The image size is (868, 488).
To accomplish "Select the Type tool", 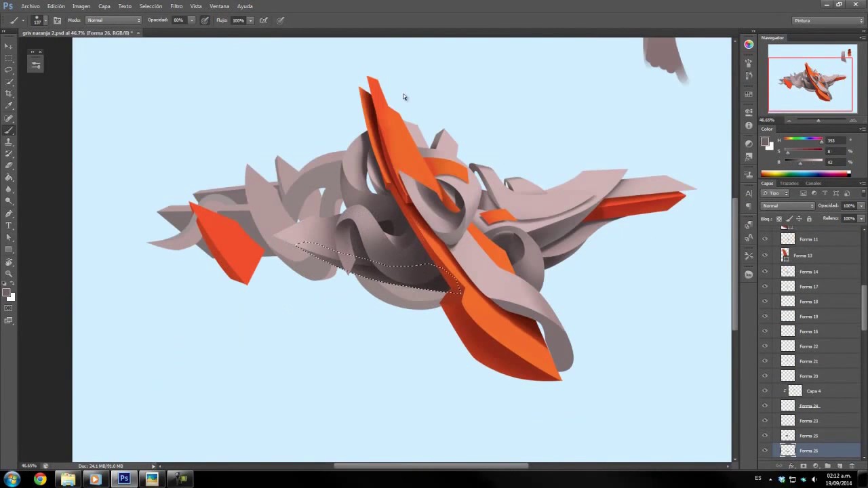I will [9, 226].
